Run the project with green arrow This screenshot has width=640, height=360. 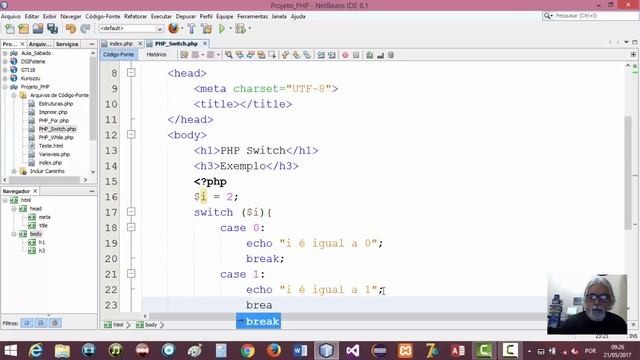pos(222,29)
